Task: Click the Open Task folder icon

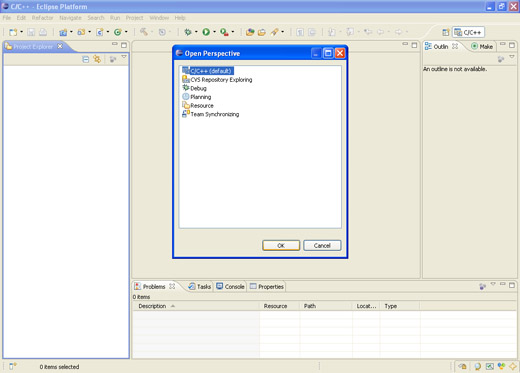Action: (x=262, y=32)
